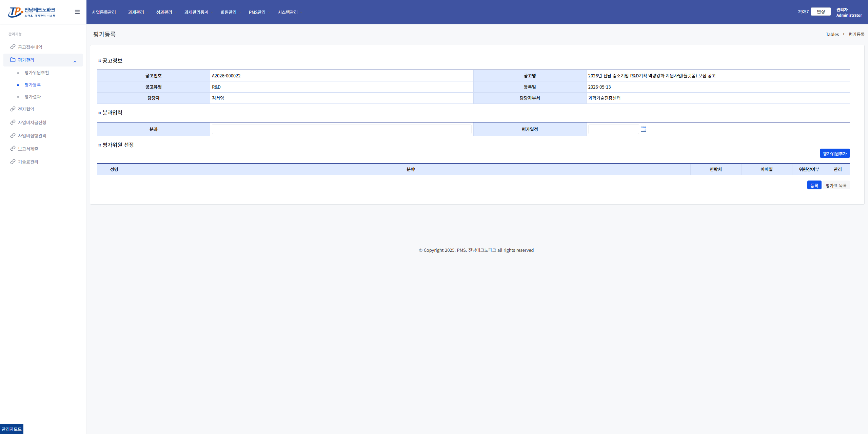Screen dimensions: 868x434
Task: Click the 위원장여부 column header
Action: click(x=809, y=169)
